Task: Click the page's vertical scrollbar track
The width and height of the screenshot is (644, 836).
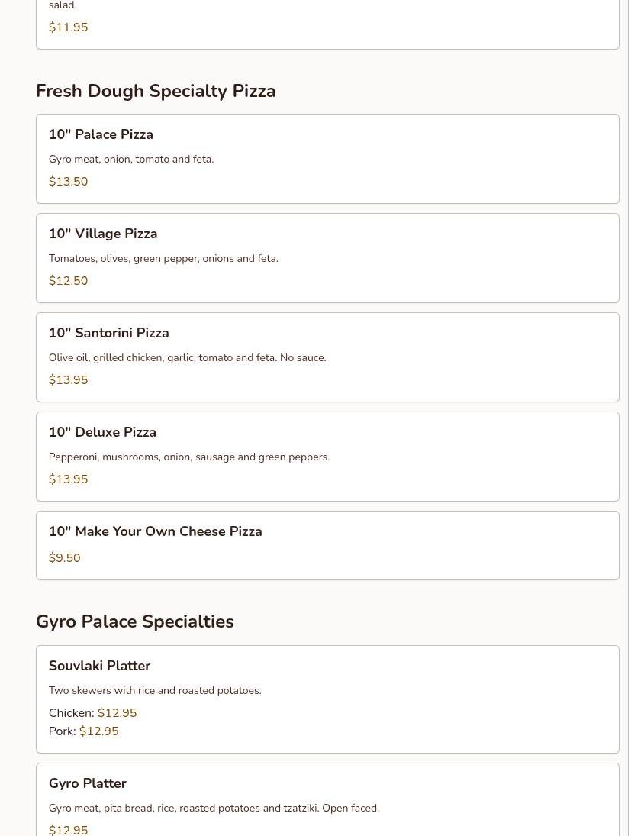Action: coord(636,382)
